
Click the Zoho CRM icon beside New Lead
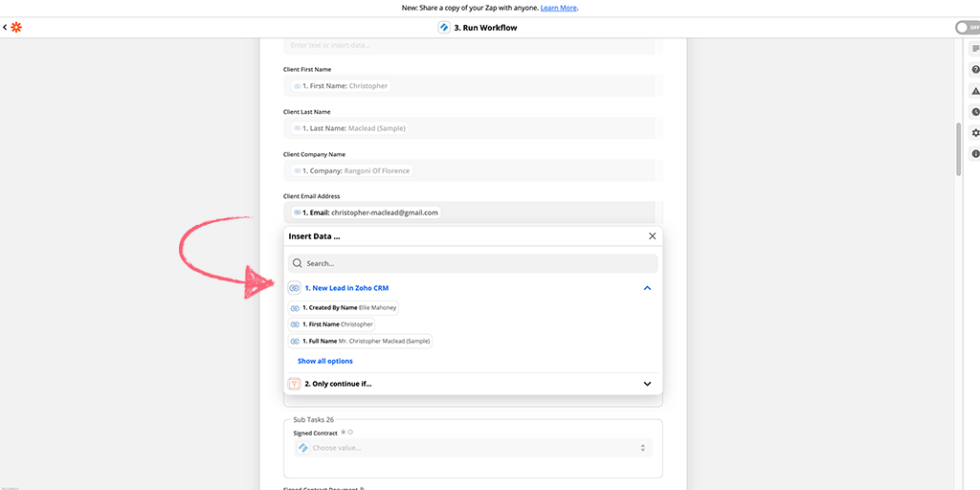click(x=294, y=288)
